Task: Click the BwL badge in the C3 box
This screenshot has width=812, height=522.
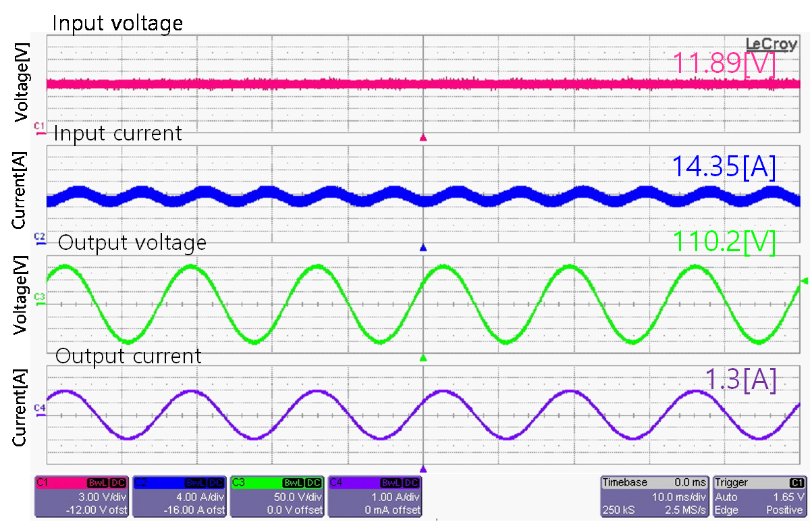Action: [294, 483]
